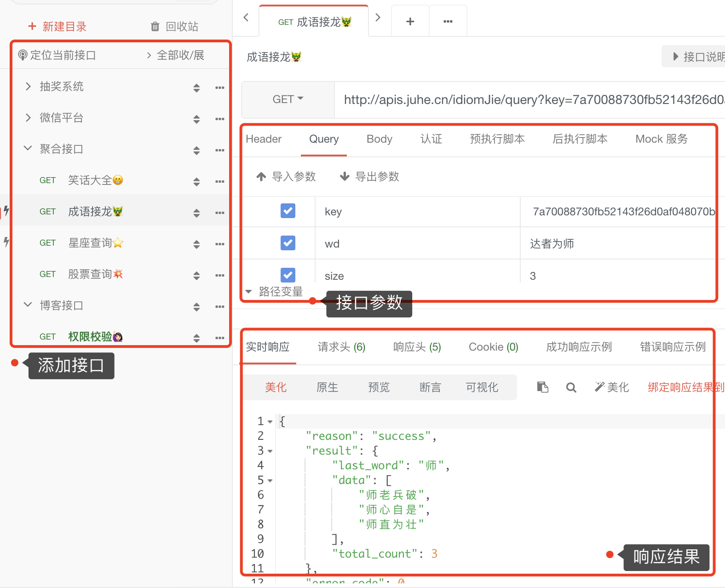
Task: Click sort handle for 笑话大全
Action: [x=196, y=182]
